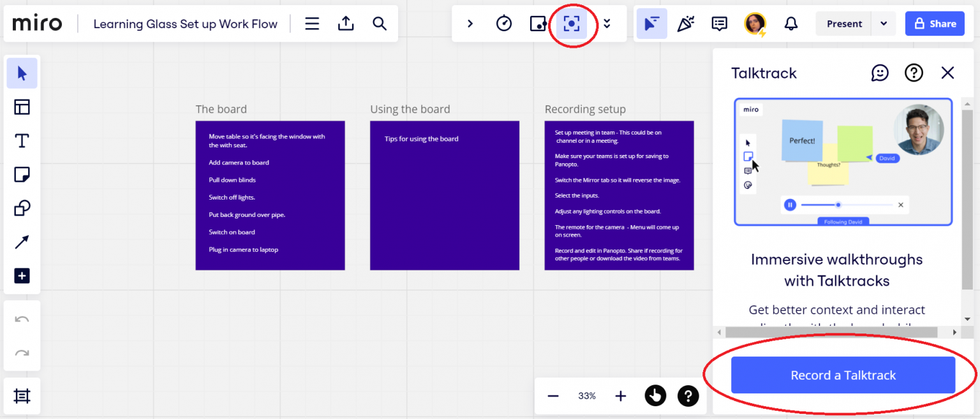The width and height of the screenshot is (980, 419).
Task: Open the Reactions confetti icon
Action: [685, 23]
